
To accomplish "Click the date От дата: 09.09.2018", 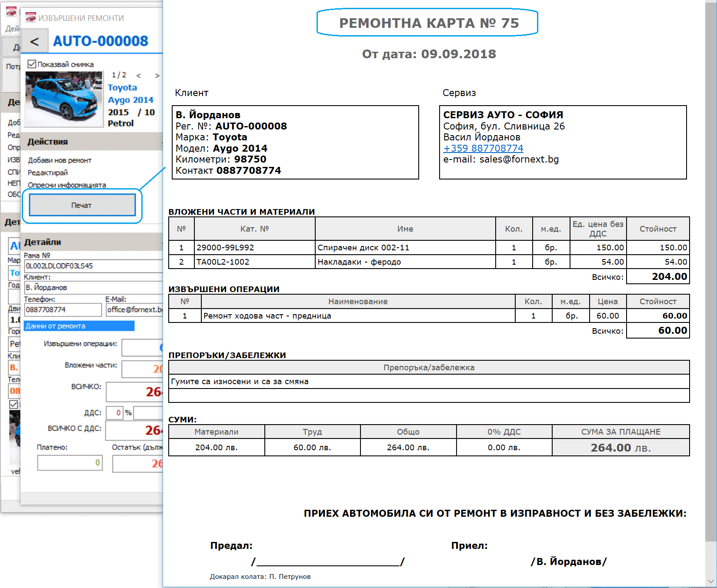I will point(429,54).
